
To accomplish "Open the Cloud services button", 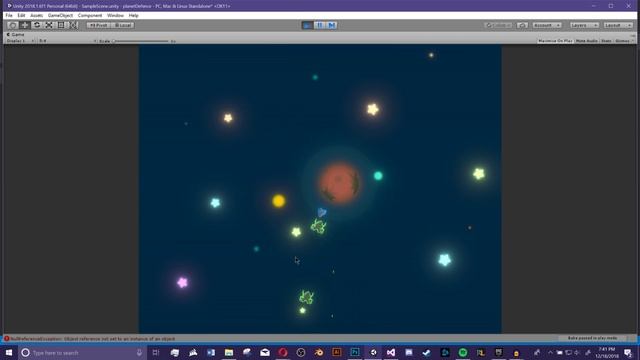I will click(522, 25).
